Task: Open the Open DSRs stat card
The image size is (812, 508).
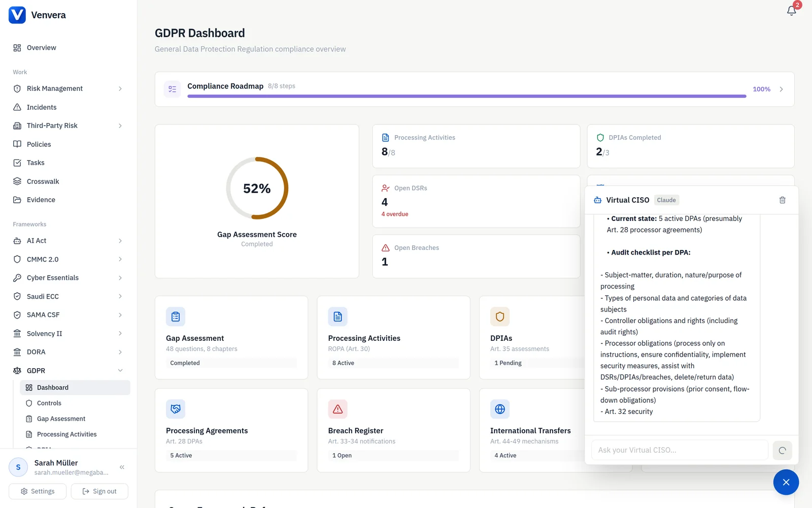Action: 476,201
